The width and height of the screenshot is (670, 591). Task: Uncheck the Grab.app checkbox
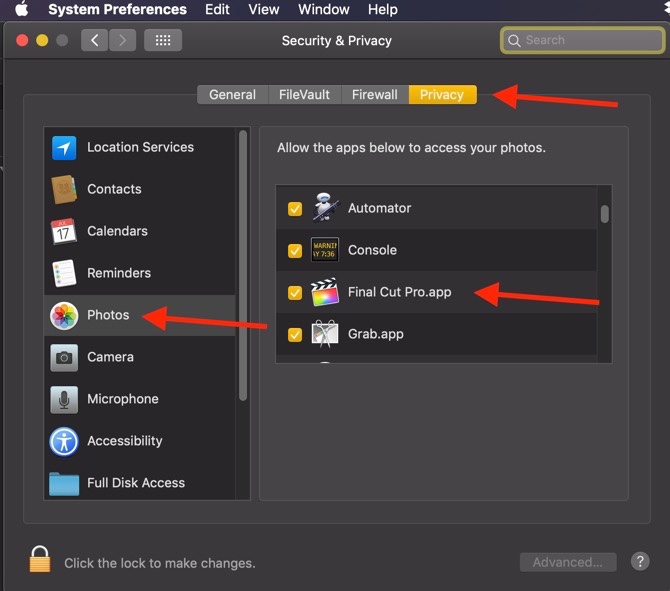tap(295, 335)
